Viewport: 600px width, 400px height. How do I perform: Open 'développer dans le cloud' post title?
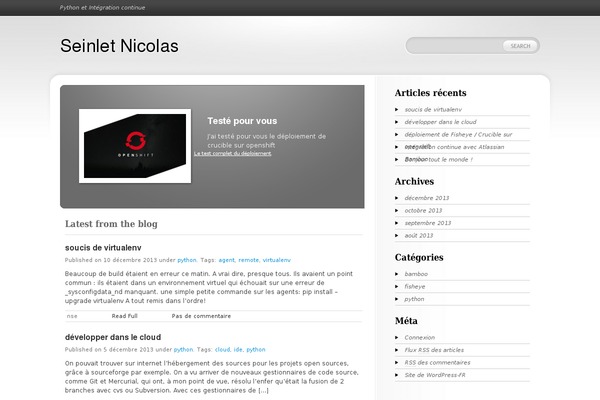(x=113, y=337)
